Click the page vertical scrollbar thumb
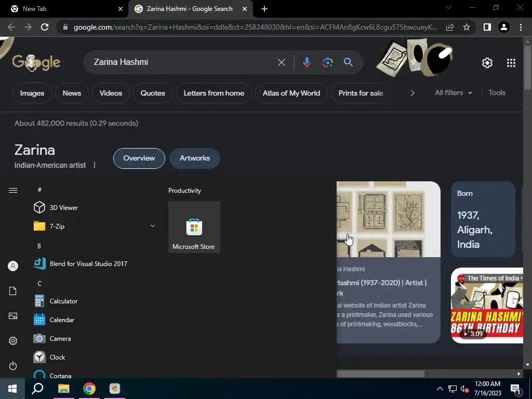This screenshot has width=532, height=399. tap(527, 67)
